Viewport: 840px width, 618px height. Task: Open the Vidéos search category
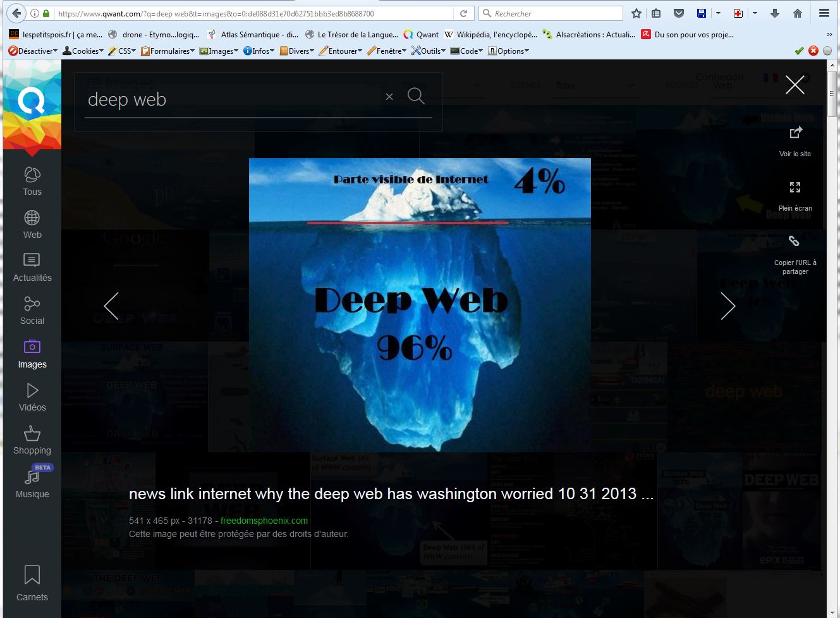click(x=32, y=398)
